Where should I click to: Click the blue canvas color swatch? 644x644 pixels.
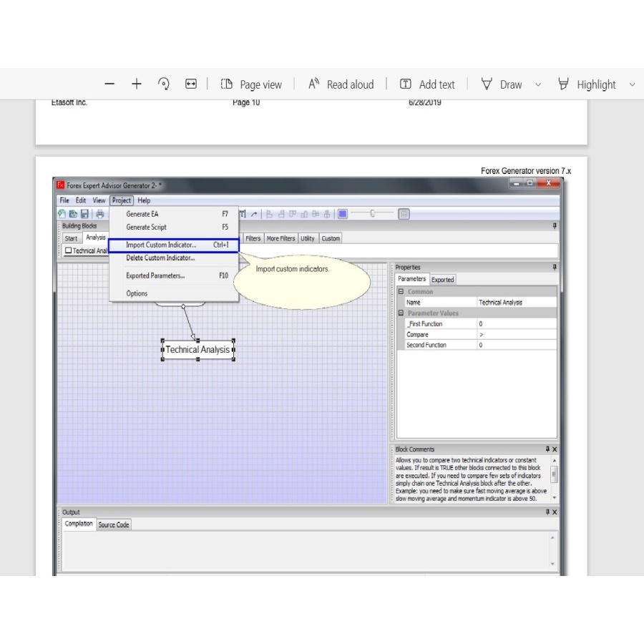pos(343,213)
